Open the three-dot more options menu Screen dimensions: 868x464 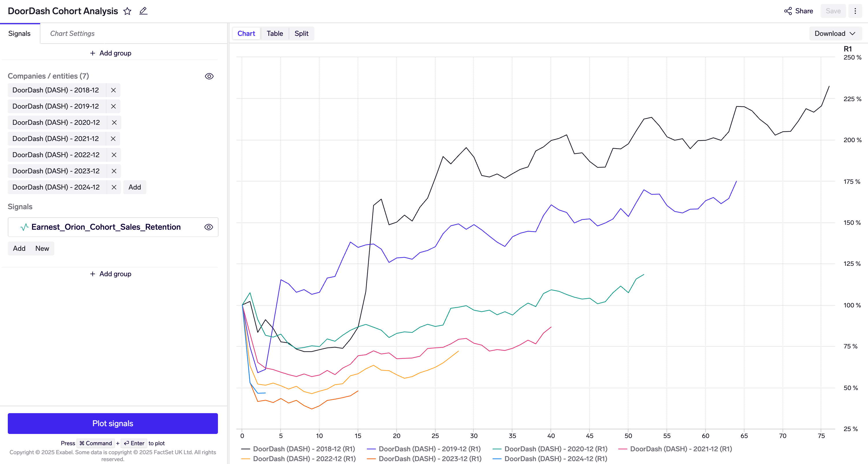coord(855,11)
